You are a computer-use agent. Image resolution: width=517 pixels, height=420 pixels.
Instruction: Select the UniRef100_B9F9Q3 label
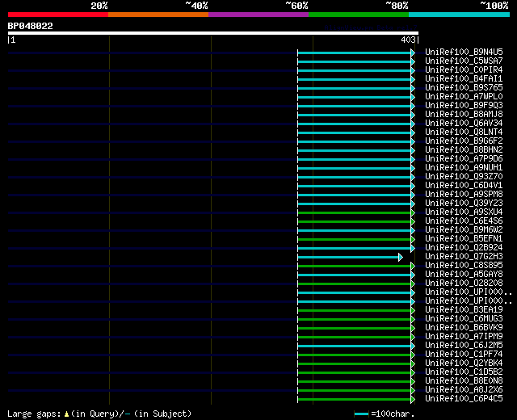click(x=464, y=105)
